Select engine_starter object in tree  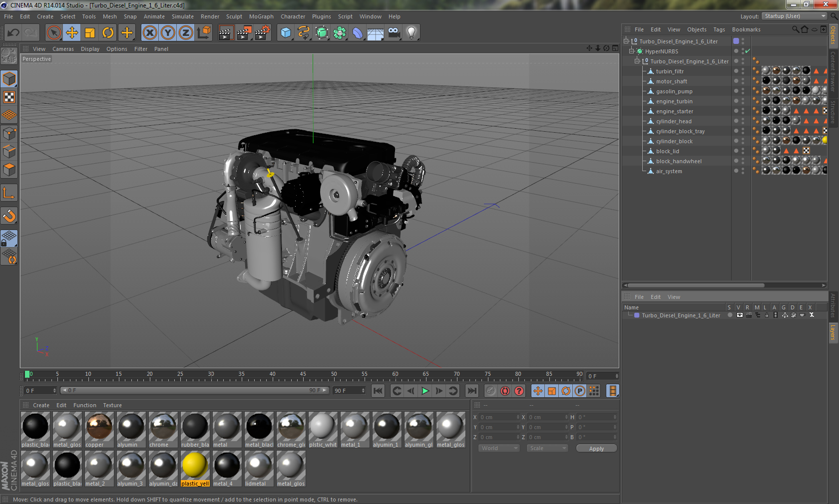[674, 111]
